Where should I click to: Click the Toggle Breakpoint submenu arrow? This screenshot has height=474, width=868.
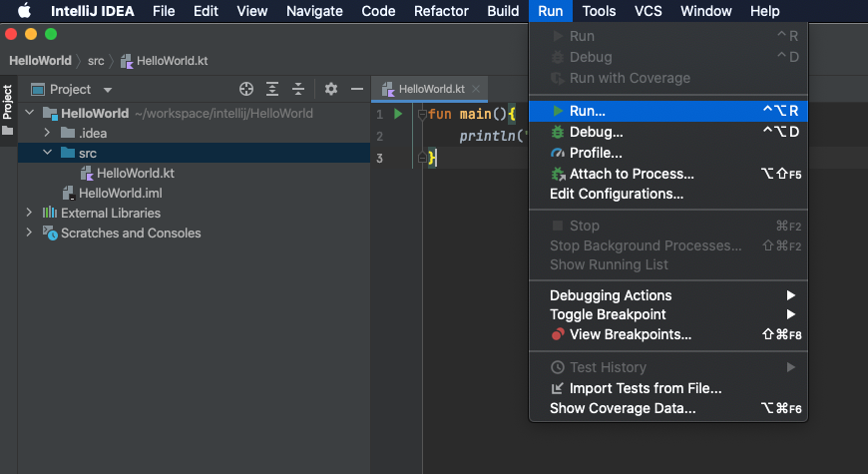[791, 314]
